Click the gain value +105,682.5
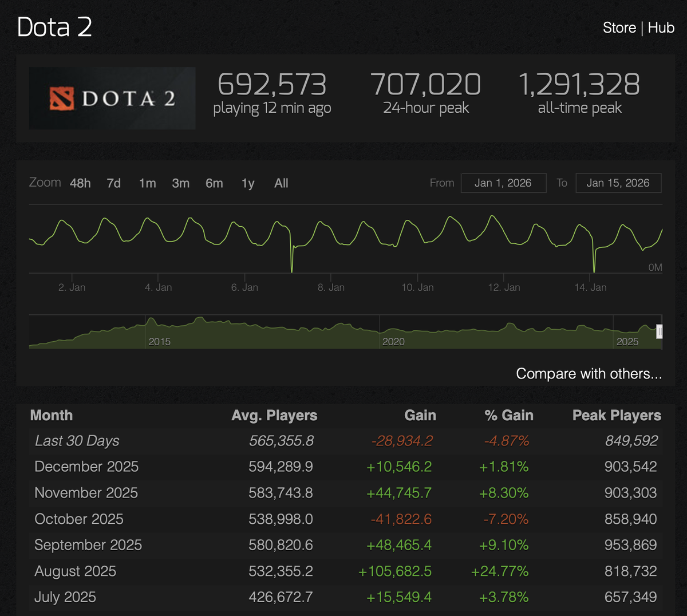The image size is (687, 616). tap(395, 571)
